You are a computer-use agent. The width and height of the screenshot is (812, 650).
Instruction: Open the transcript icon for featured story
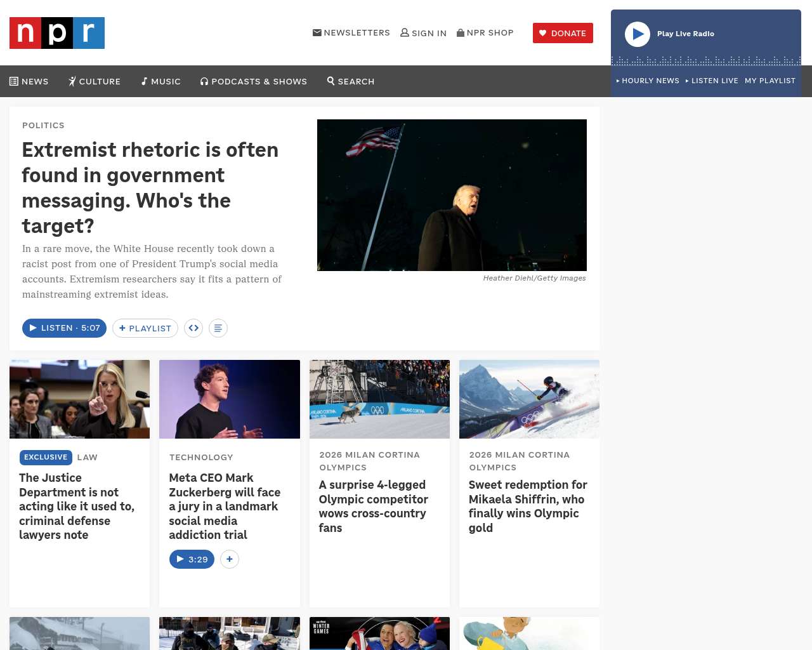coord(218,328)
